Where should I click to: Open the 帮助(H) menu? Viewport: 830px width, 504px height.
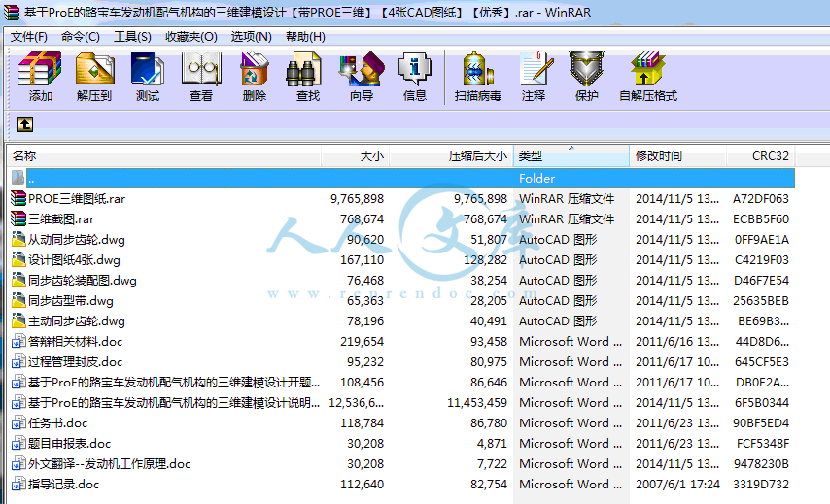(x=305, y=37)
